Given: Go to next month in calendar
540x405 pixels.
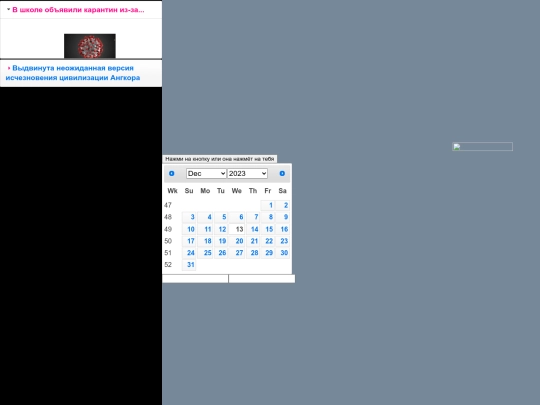Looking at the screenshot, I should [x=282, y=173].
